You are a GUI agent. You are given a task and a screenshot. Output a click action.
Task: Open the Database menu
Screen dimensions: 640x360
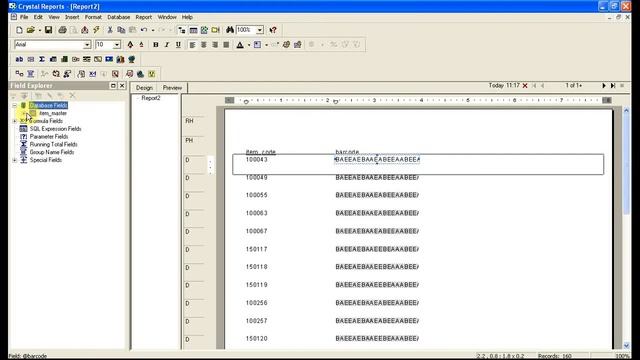pyautogui.click(x=118, y=17)
